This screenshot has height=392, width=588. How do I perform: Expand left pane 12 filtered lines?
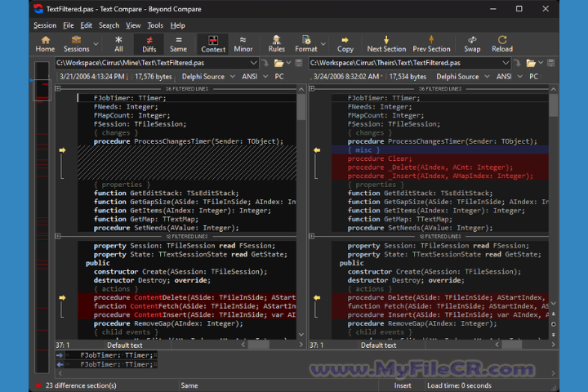click(58, 236)
